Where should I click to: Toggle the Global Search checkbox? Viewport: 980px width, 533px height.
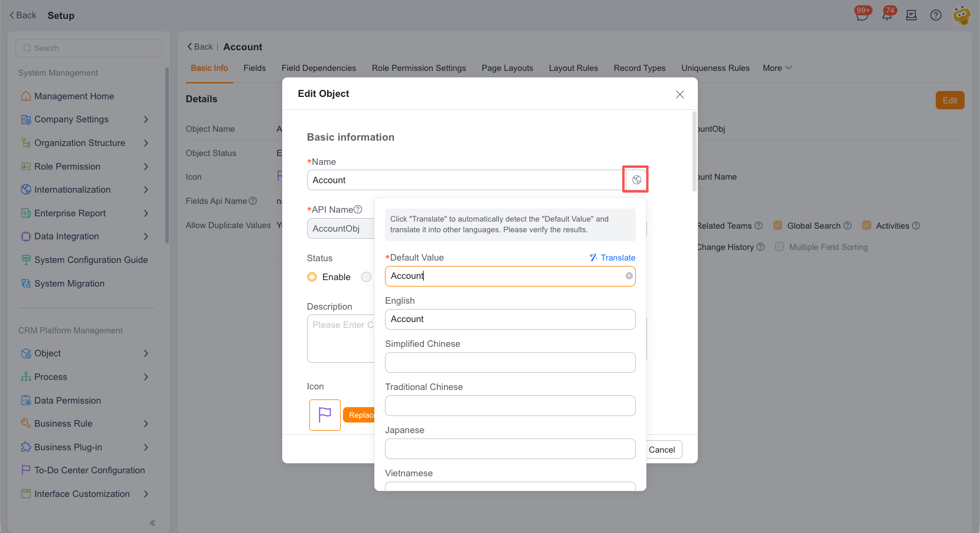pyautogui.click(x=778, y=225)
